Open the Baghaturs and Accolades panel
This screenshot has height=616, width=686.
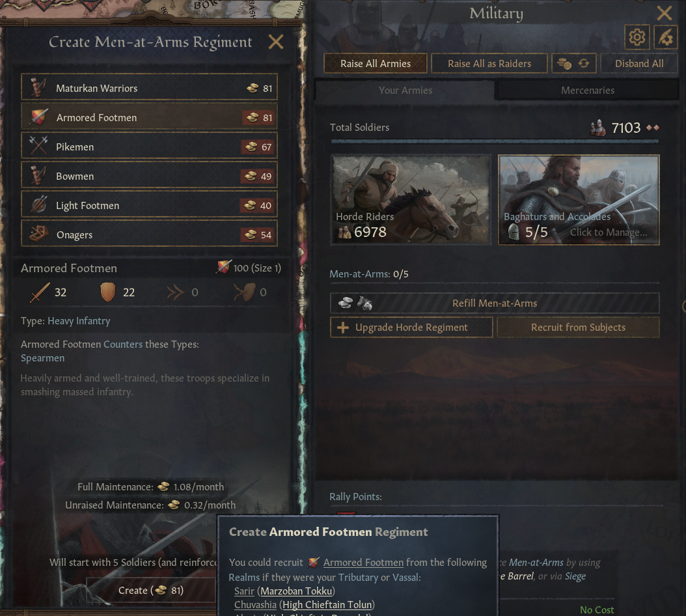[579, 200]
